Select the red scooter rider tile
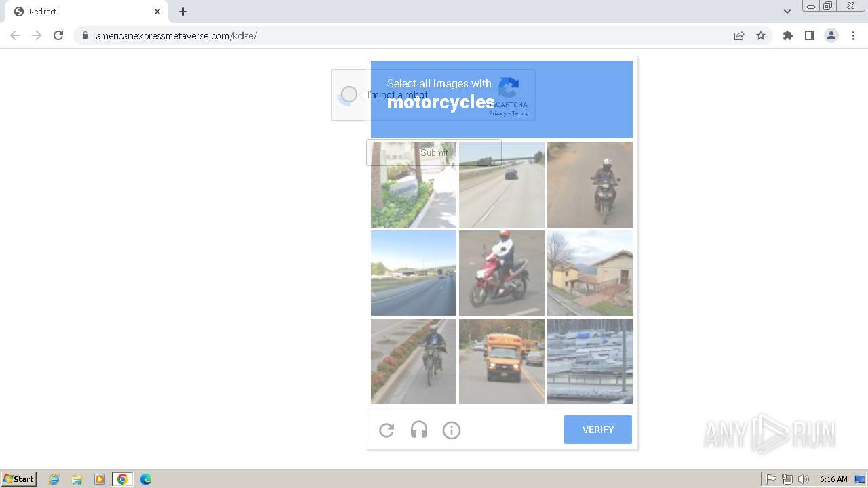Viewport: 868px width, 488px height. point(502,273)
